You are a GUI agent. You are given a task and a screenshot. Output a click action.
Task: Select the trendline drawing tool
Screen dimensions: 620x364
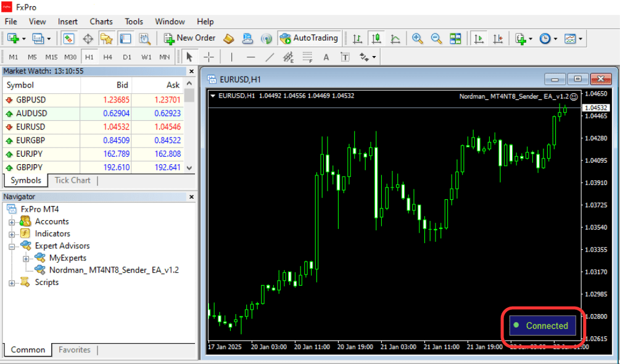pos(269,57)
